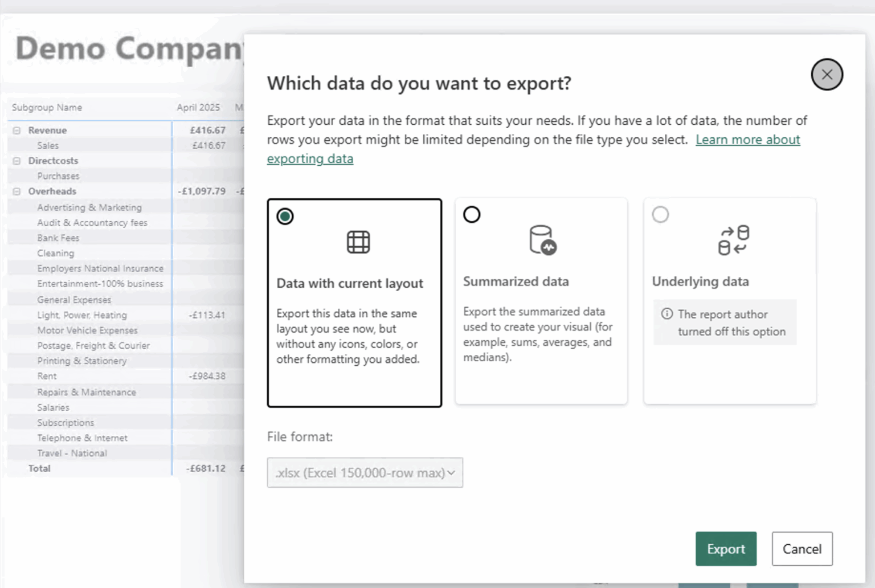875x588 pixels.
Task: Click the Cancel button
Action: 802,549
